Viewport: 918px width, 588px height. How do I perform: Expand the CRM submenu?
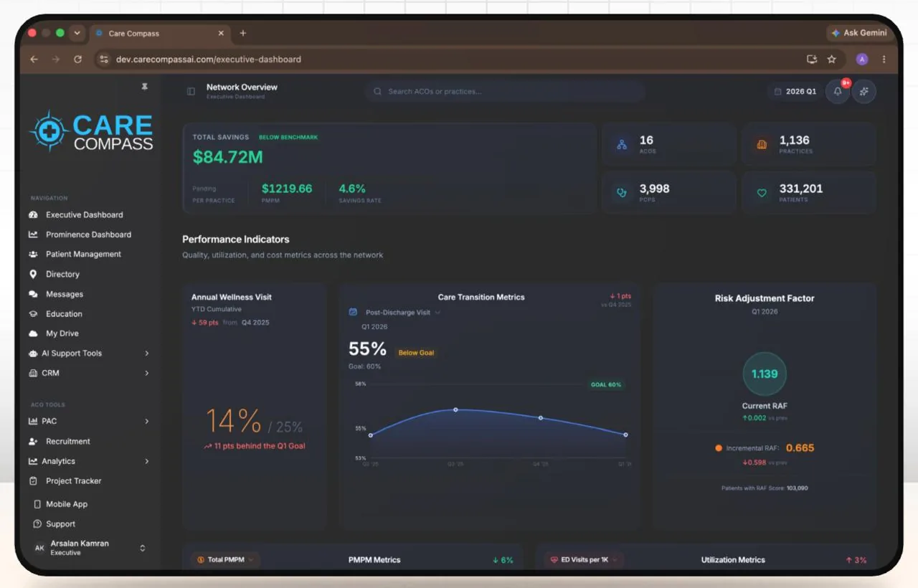tap(146, 373)
